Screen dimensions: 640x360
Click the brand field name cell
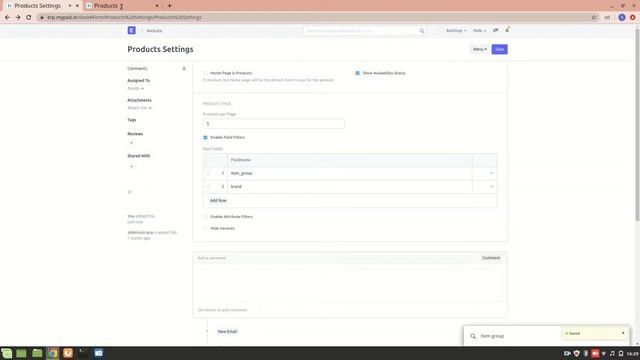coord(350,187)
